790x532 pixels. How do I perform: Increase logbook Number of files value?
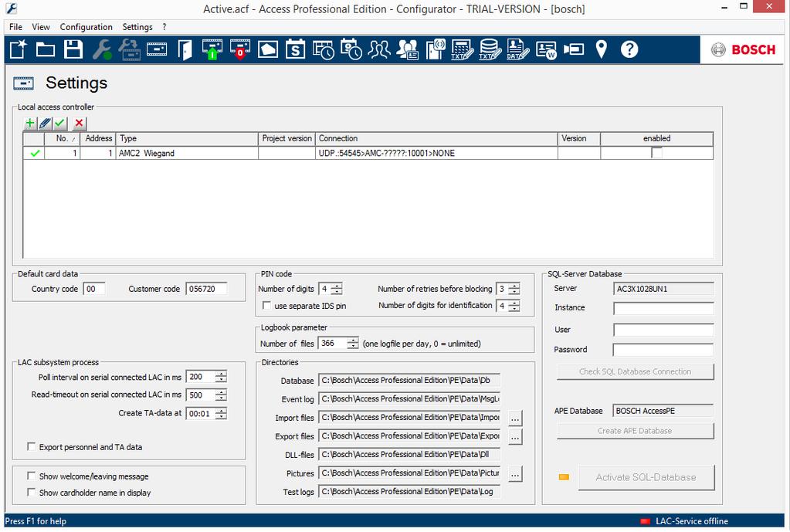coord(353,341)
